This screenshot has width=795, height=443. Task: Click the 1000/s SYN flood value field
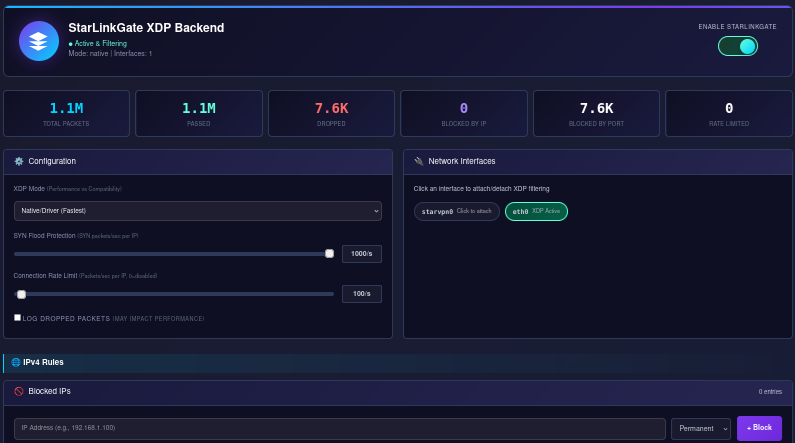point(362,253)
